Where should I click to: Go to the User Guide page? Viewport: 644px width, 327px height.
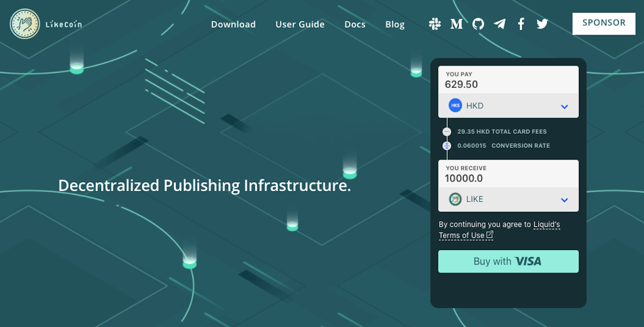300,24
